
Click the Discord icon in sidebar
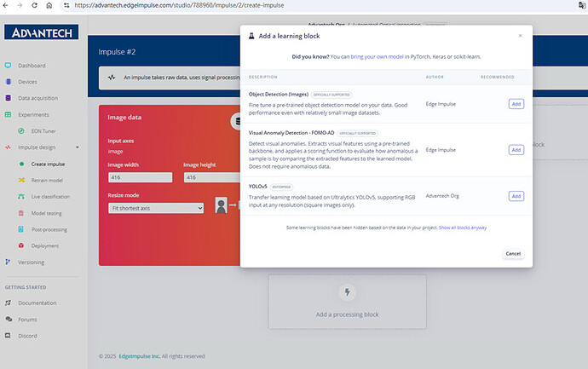[x=8, y=335]
